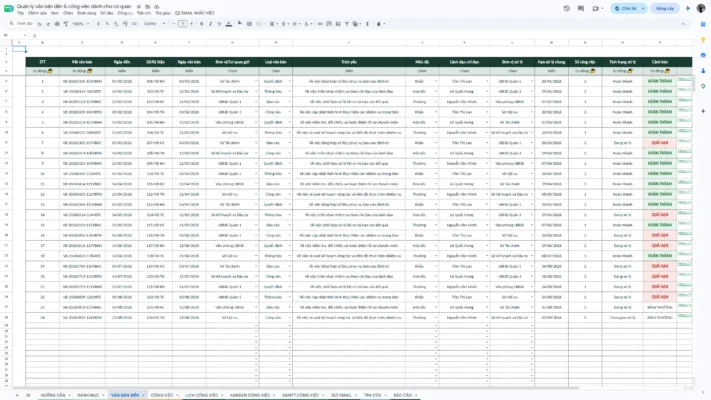Open the Share button dropdown arrow
The height and width of the screenshot is (400, 711).
coord(643,8)
